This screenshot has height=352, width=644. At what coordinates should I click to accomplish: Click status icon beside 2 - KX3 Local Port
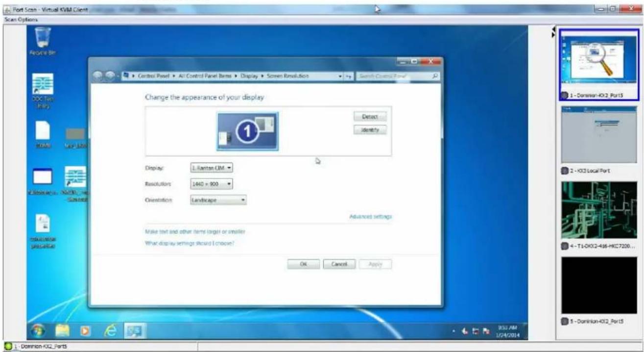click(x=564, y=170)
